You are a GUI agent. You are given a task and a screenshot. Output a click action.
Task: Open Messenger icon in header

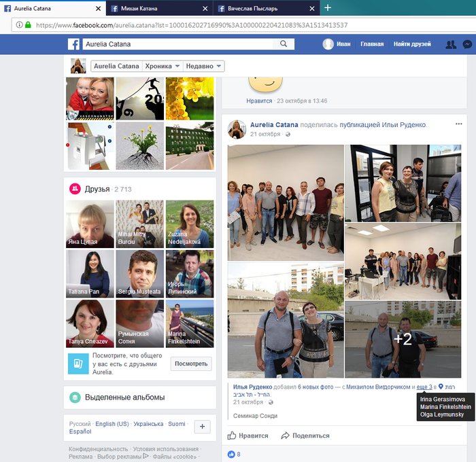click(x=468, y=44)
